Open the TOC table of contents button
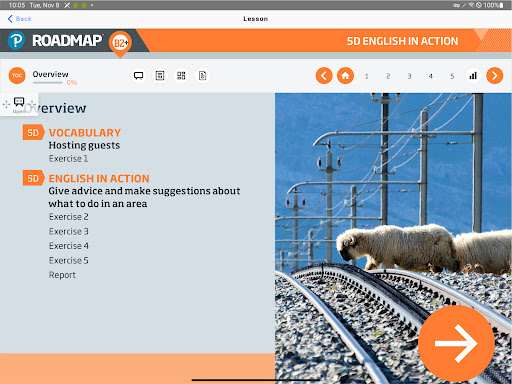 (x=17, y=76)
